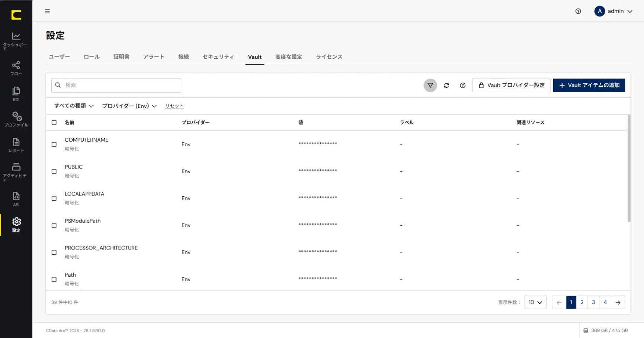Check the PSModulePath row checkbox
This screenshot has height=338, width=644.
(54, 225)
